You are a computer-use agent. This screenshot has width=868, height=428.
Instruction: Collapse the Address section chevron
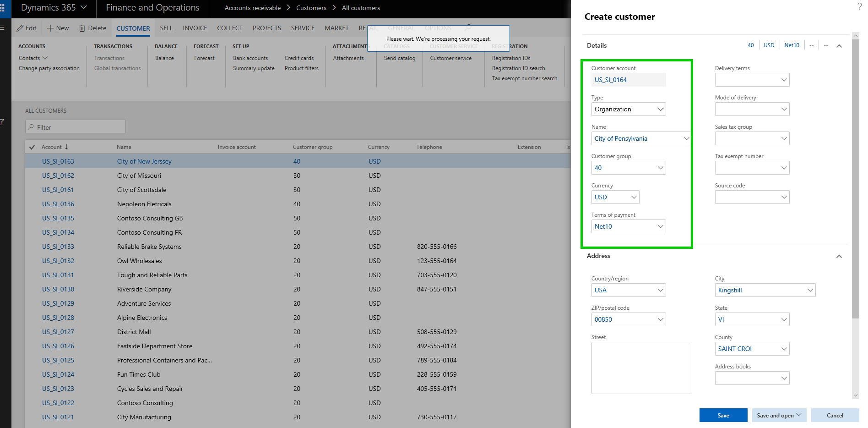(839, 256)
